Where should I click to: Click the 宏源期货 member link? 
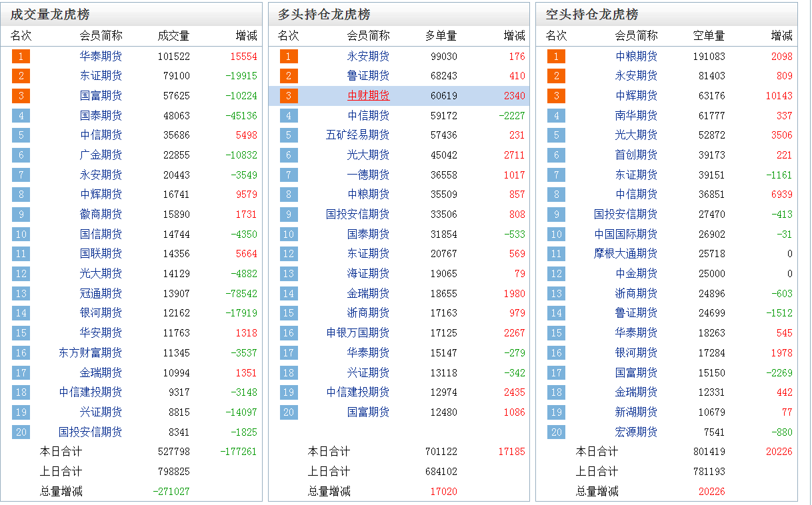[636, 432]
